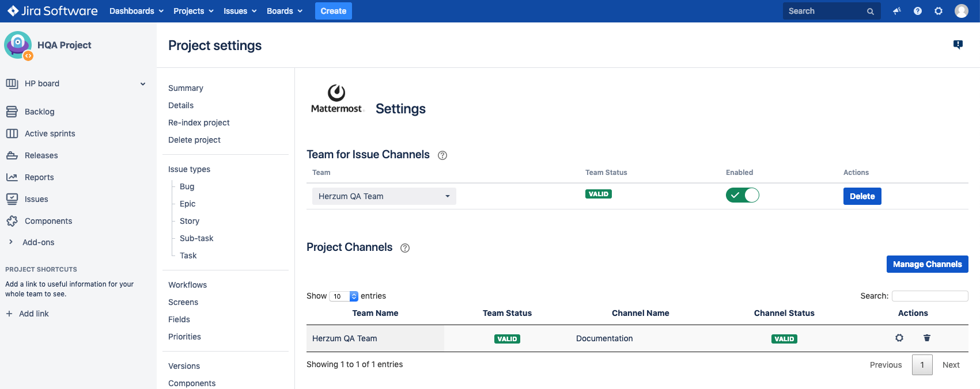Open Workflows in project settings
The width and height of the screenshot is (980, 389).
[x=187, y=285]
